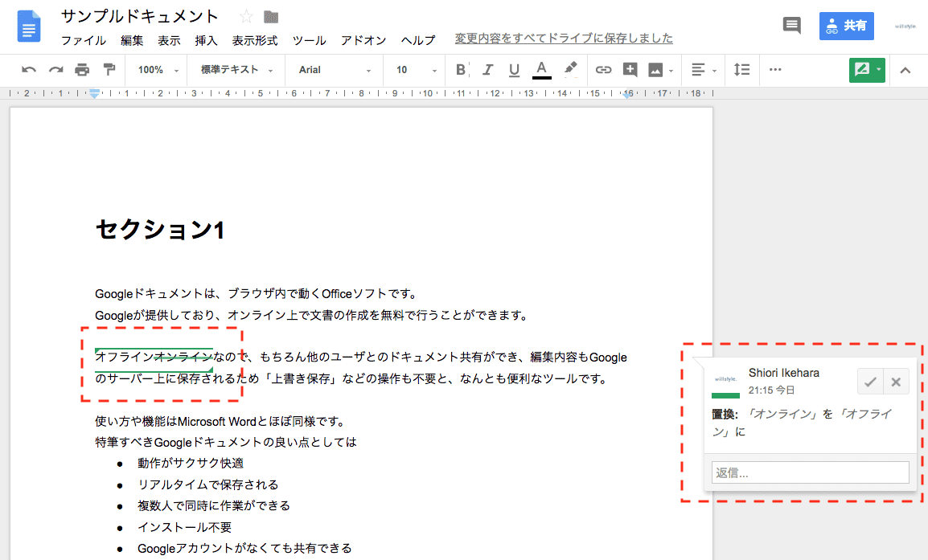Star the サンプルドキュメント document

point(246,17)
